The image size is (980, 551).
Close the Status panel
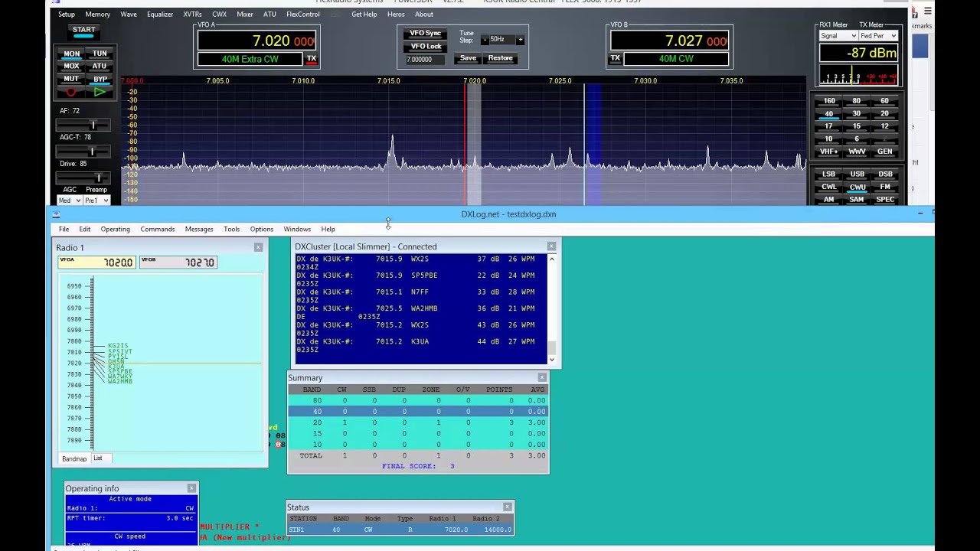tap(507, 507)
